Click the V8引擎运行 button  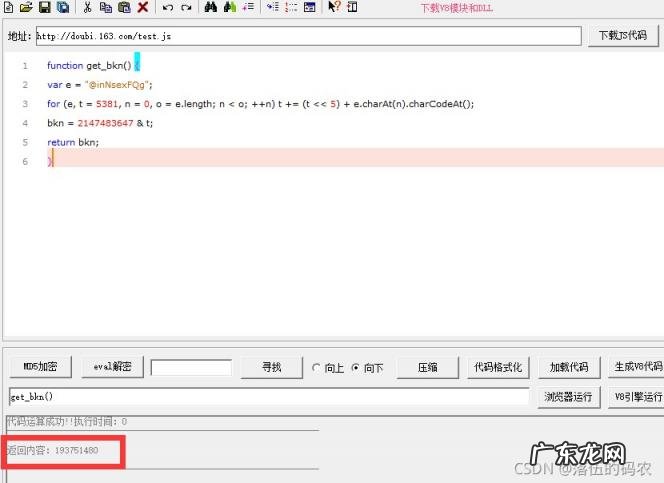tap(636, 397)
